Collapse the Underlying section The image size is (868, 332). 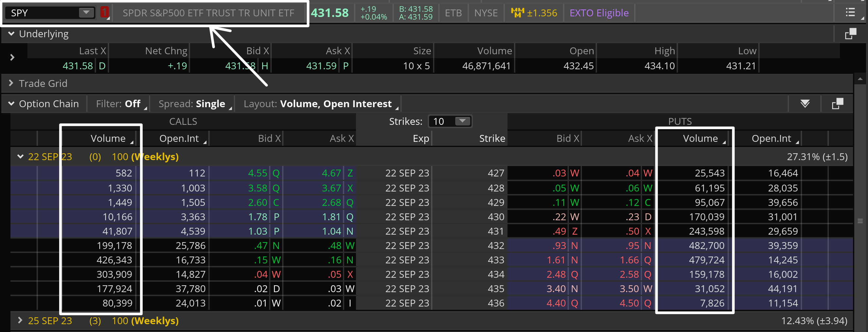coord(11,34)
